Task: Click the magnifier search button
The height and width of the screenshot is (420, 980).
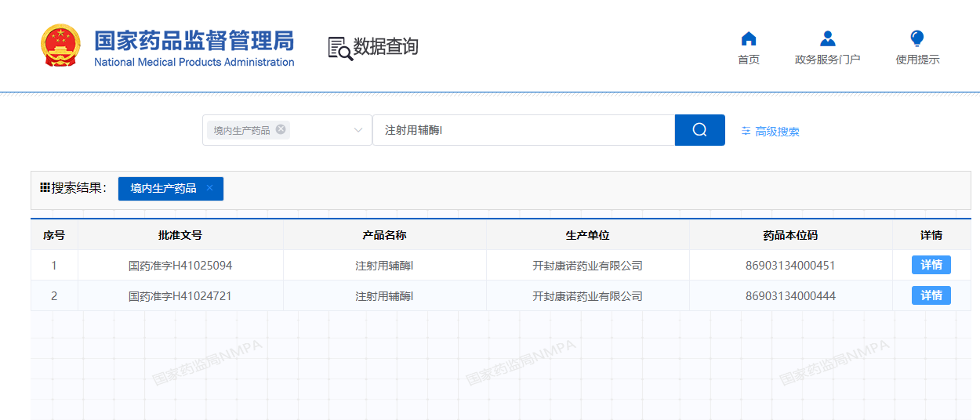Action: (x=699, y=130)
